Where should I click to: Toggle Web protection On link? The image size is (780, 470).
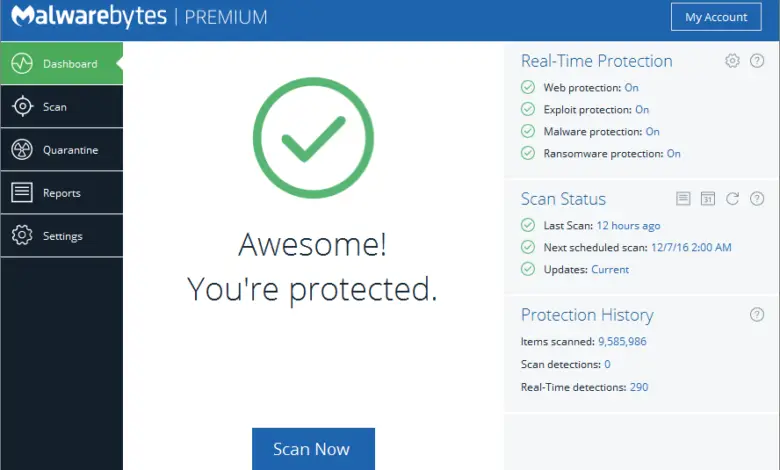click(632, 88)
